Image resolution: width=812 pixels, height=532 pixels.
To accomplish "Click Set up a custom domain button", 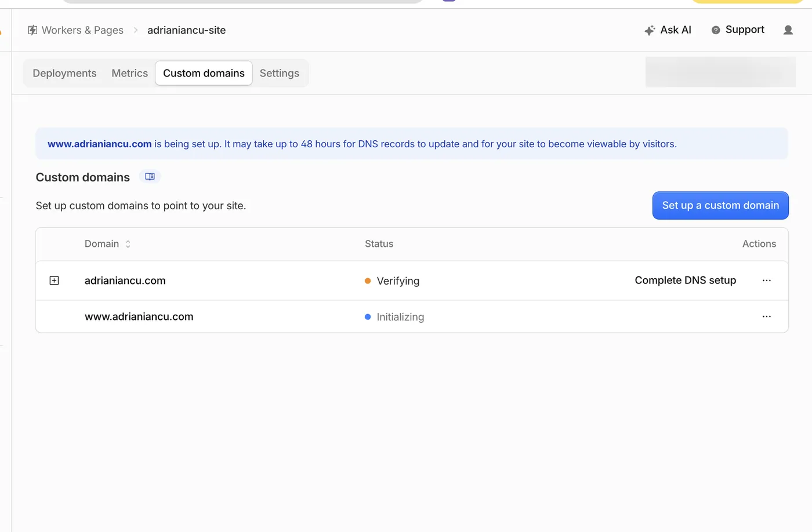I will coord(720,206).
